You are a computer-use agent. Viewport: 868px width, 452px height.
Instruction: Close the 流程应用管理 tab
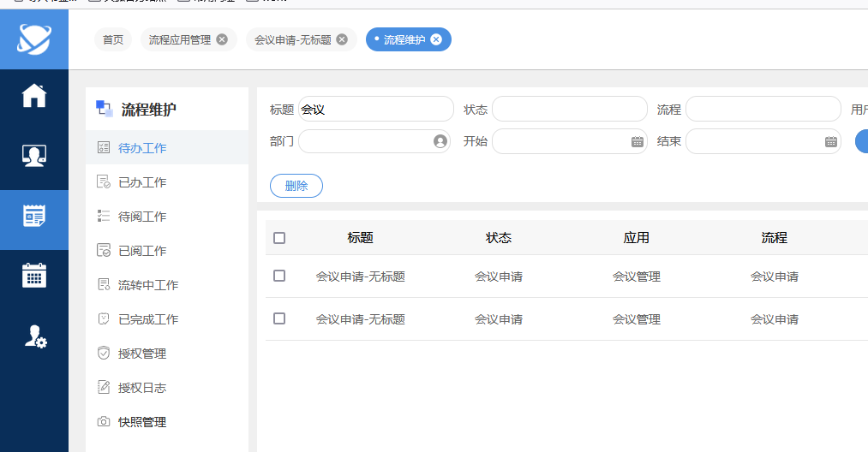(x=222, y=39)
